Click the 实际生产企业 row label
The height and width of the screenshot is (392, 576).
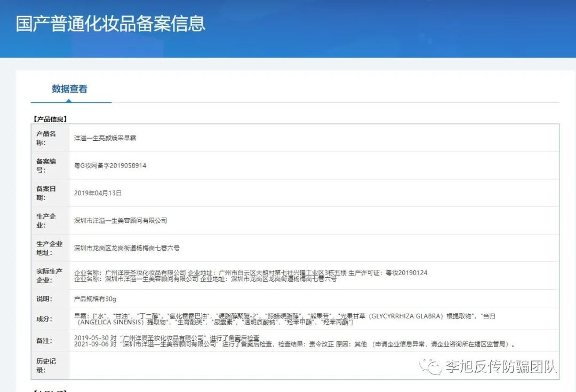coord(49,276)
